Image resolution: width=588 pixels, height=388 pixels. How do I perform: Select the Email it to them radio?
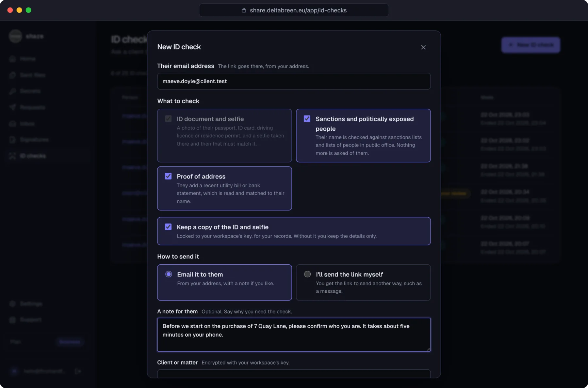pyautogui.click(x=169, y=274)
